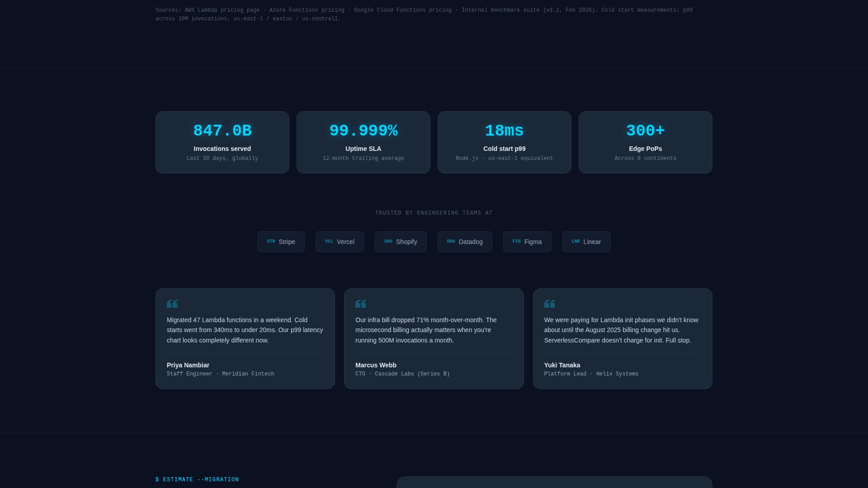Click the 'paying for Lambda init phases' quote
Screen dimensions: 868x488
pyautogui.click(x=621, y=330)
